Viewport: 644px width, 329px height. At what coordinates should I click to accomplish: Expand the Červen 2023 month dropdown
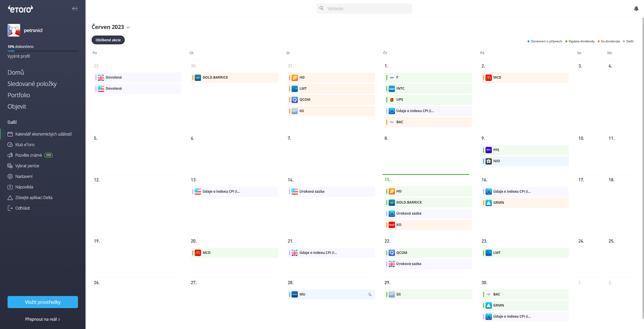[128, 27]
